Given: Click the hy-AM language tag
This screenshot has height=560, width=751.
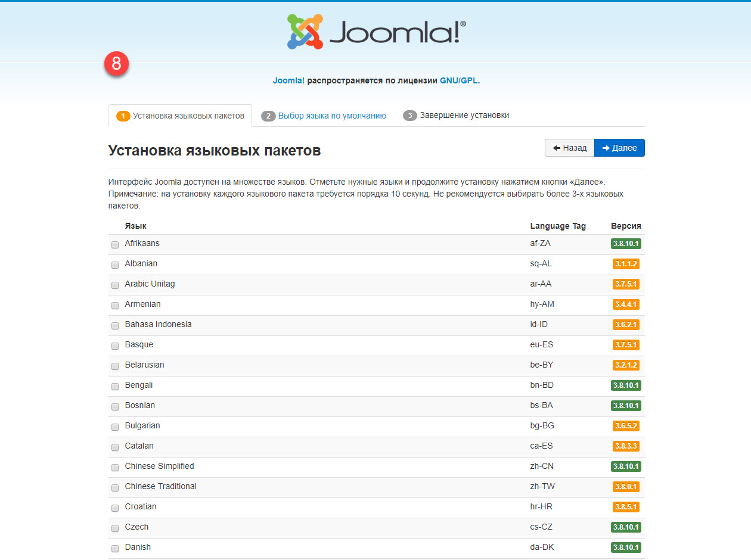Looking at the screenshot, I should [x=542, y=304].
